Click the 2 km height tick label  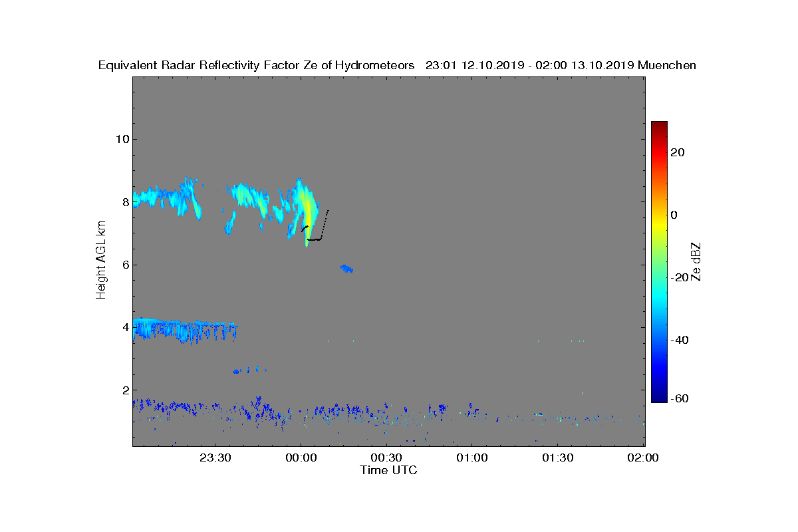[124, 390]
